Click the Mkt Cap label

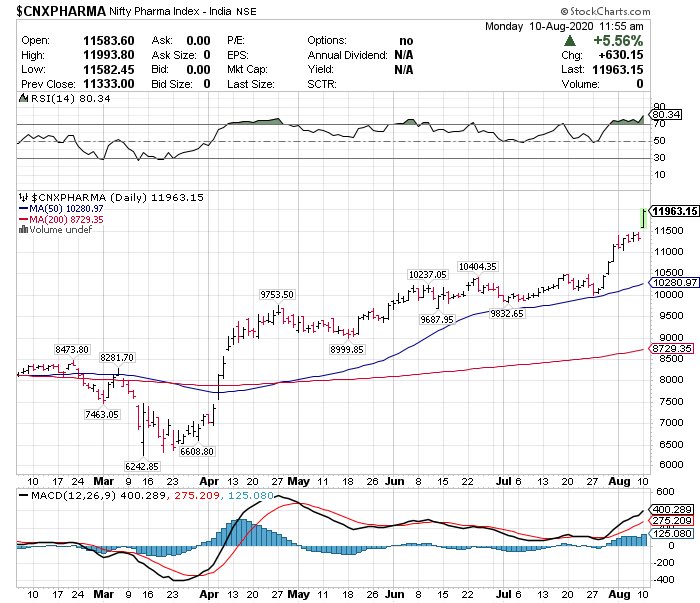pyautogui.click(x=247, y=70)
